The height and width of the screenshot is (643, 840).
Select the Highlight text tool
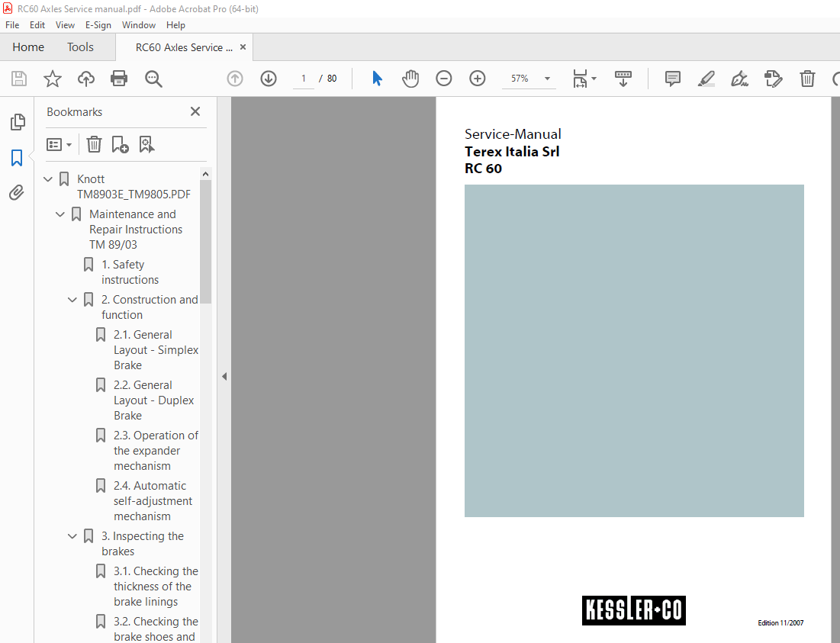click(706, 79)
